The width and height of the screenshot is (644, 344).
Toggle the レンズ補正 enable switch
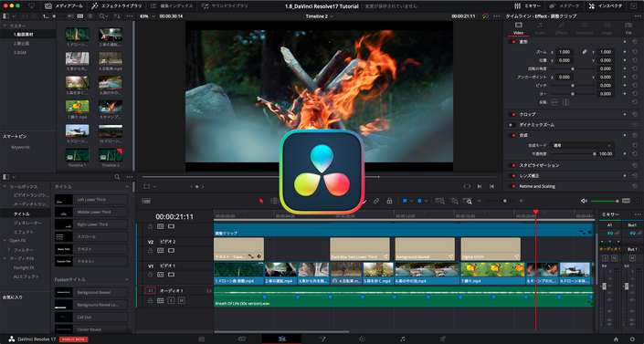(512, 176)
